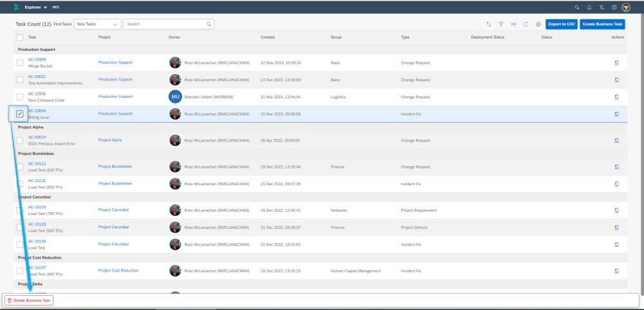Refresh the task list
The image size is (644, 310).
point(526,24)
